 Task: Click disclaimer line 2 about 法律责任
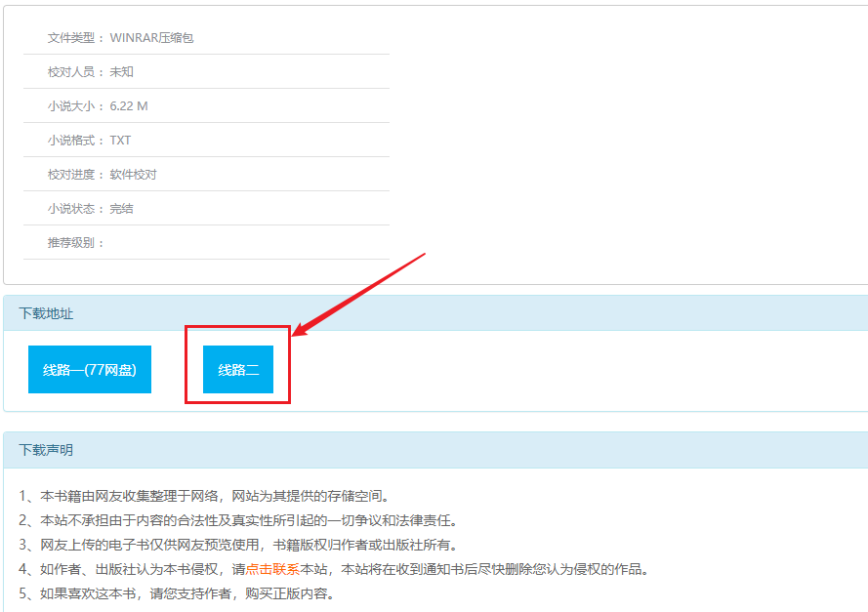tap(251, 520)
